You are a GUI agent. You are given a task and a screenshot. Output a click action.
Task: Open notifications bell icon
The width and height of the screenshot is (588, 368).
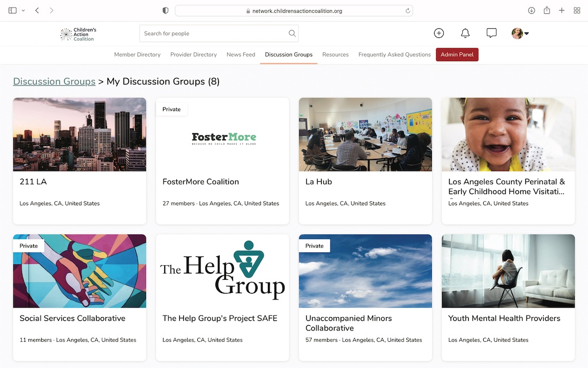tap(465, 33)
